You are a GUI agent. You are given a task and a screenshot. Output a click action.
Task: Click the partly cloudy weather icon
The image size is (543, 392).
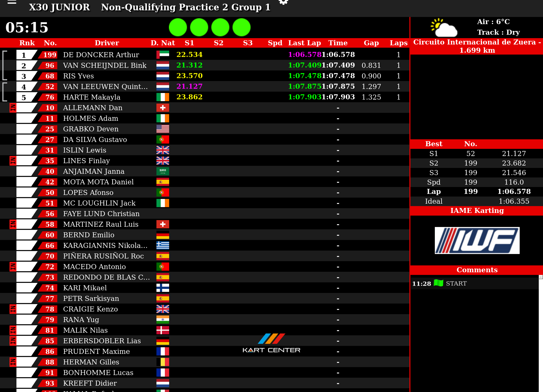[x=444, y=28]
